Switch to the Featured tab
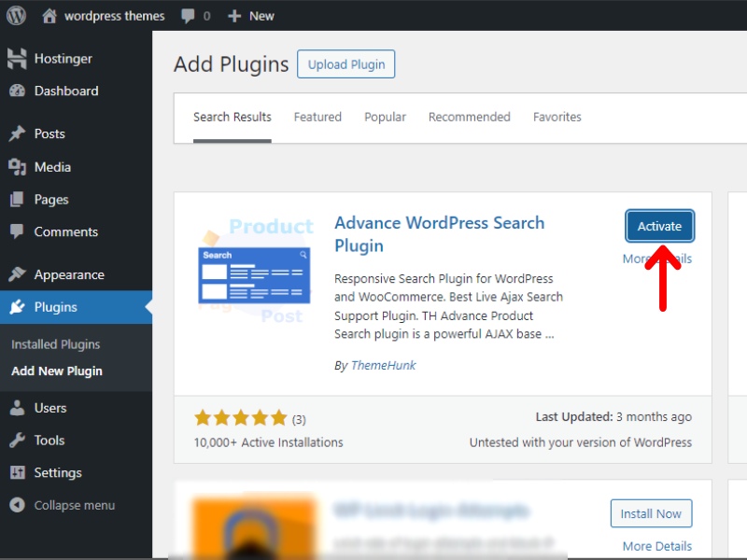 point(317,118)
